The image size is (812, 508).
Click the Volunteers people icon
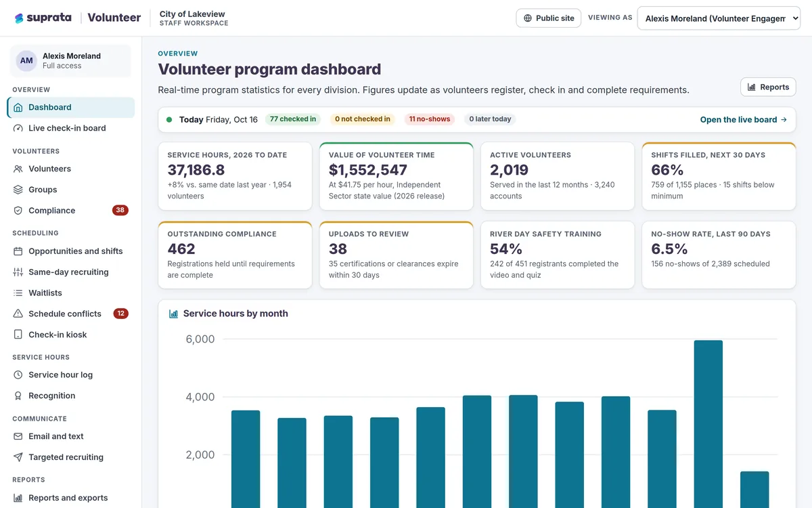(x=18, y=169)
